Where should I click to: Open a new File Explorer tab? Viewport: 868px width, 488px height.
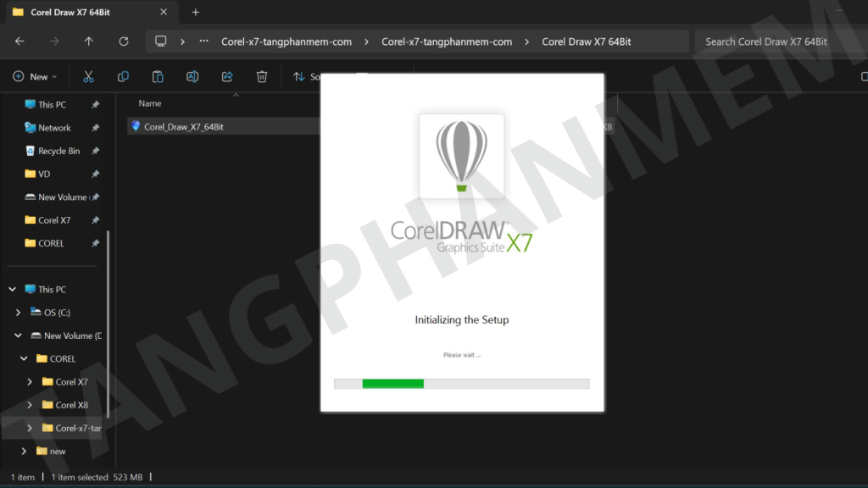pos(196,12)
